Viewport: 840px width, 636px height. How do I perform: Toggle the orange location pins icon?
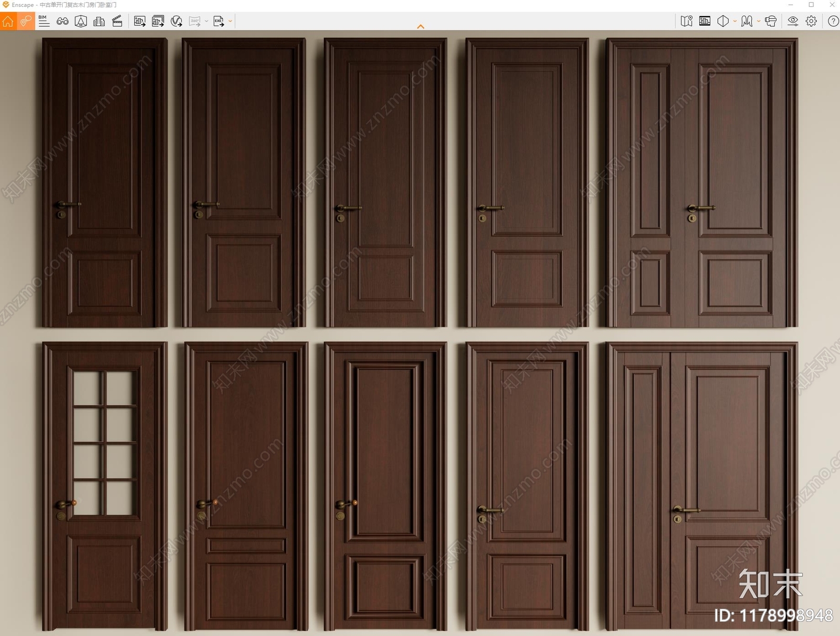coord(26,21)
